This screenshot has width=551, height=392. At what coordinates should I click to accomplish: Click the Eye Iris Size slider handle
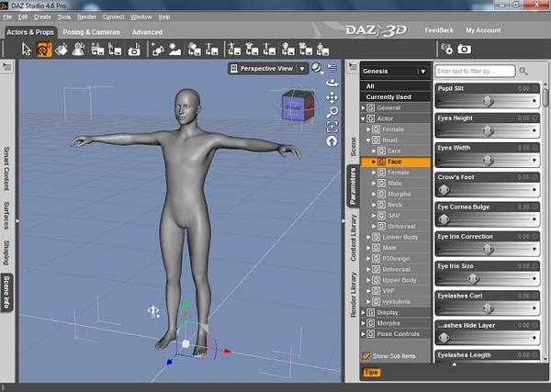tap(473, 279)
